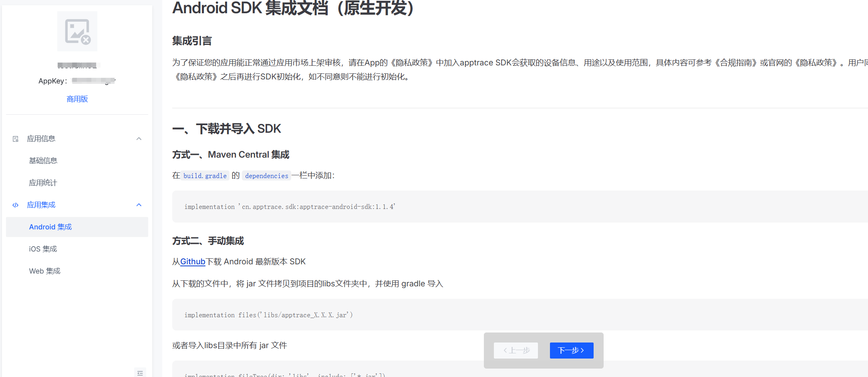This screenshot has height=377, width=868.
Task: Click the disabled 上一步 button
Action: pyautogui.click(x=516, y=351)
